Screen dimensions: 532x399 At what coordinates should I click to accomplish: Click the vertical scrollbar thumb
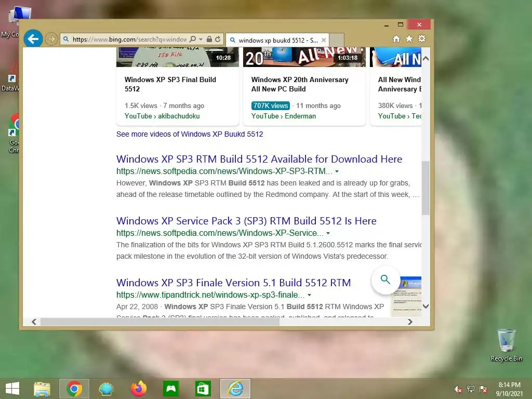[426, 188]
